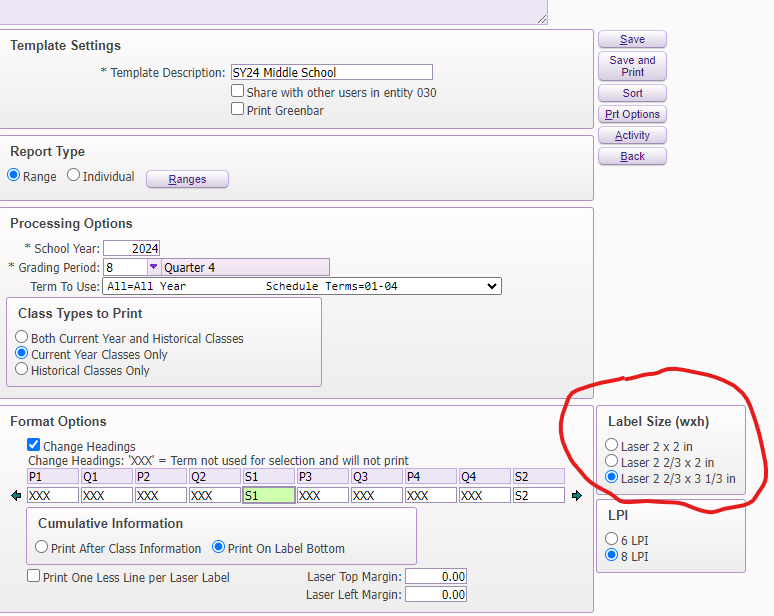Click the right green arrow beside headings
This screenshot has height=616, width=774.
(x=577, y=495)
